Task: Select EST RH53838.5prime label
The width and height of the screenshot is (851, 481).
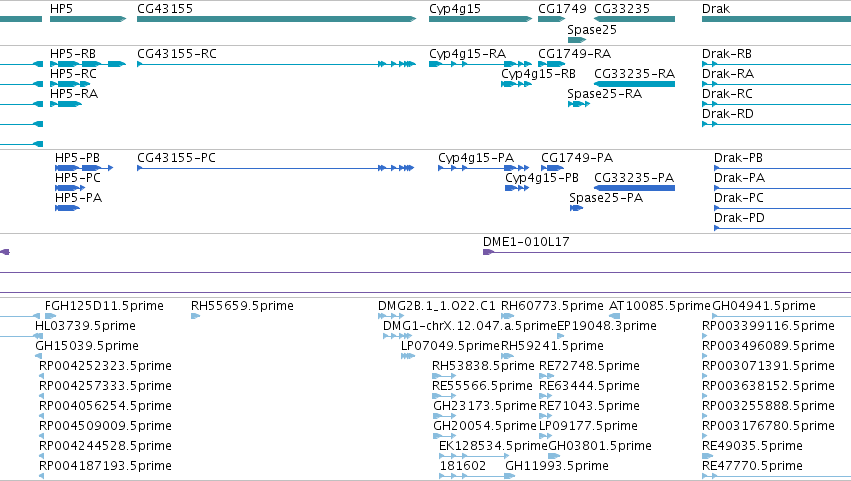Action: (483, 366)
